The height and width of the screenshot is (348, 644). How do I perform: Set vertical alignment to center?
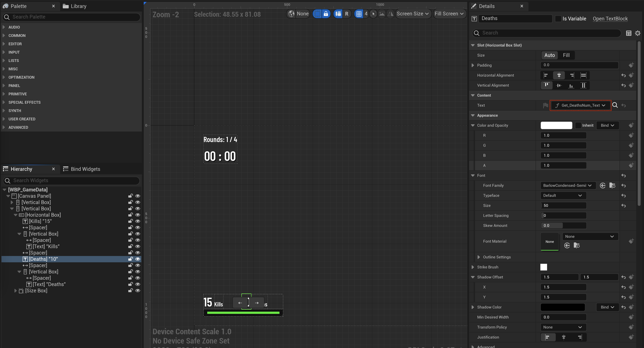click(x=559, y=85)
